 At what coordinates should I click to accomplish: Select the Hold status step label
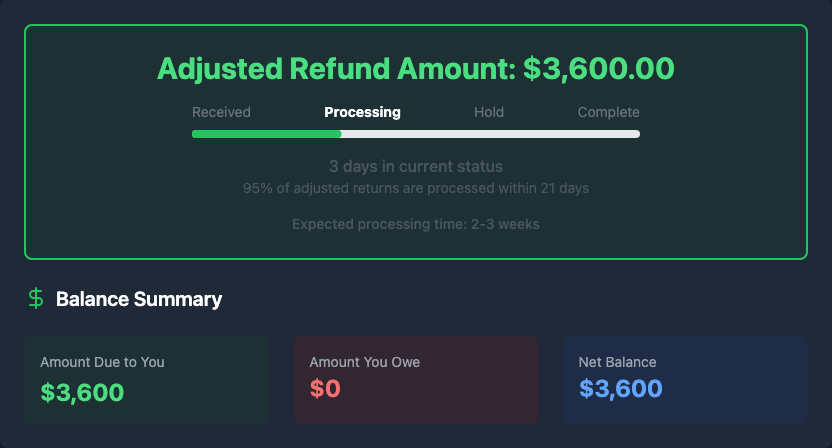[489, 112]
